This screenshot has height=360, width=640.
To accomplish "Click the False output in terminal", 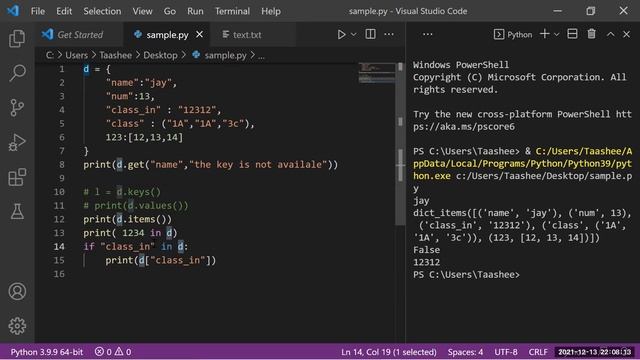I will click(x=427, y=250).
